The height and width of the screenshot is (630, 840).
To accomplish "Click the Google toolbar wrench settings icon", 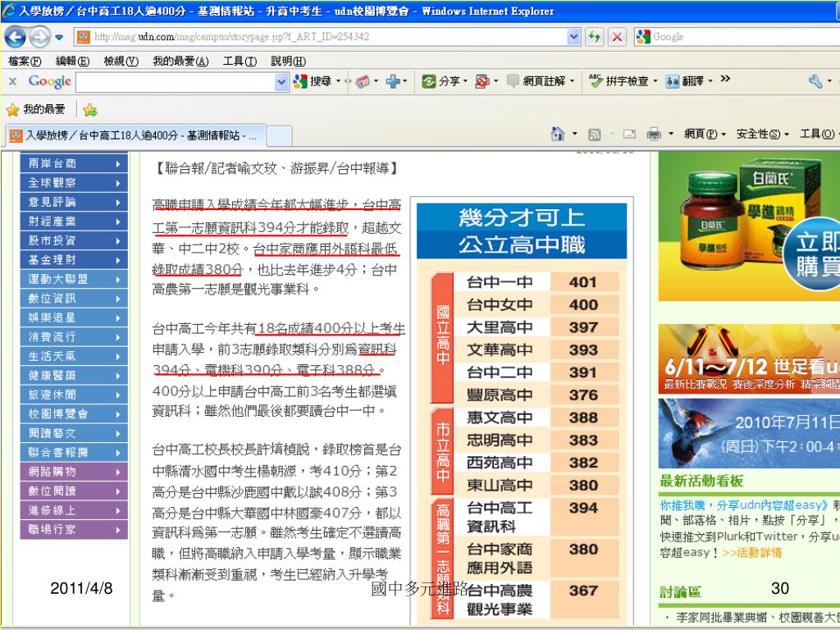I will click(815, 81).
